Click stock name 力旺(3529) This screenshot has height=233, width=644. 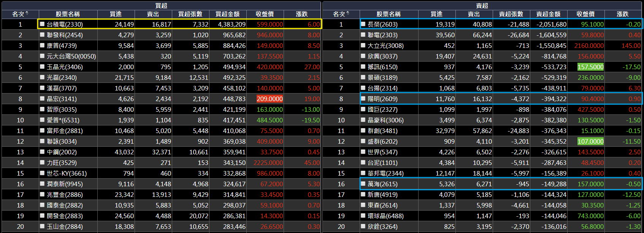coord(62,162)
